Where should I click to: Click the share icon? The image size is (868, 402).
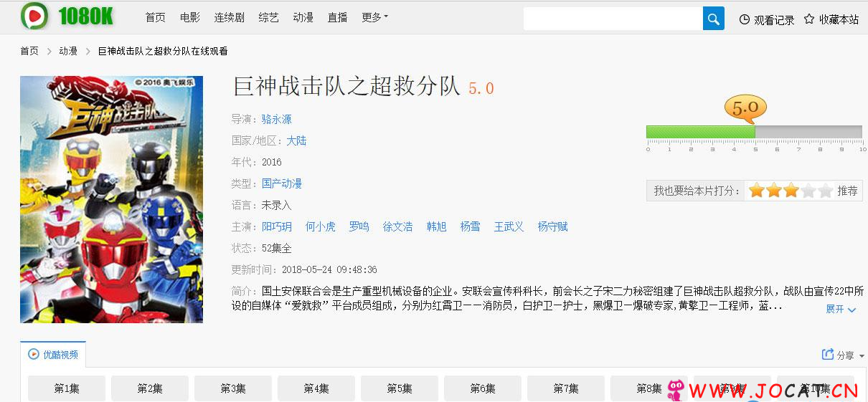pyautogui.click(x=827, y=355)
